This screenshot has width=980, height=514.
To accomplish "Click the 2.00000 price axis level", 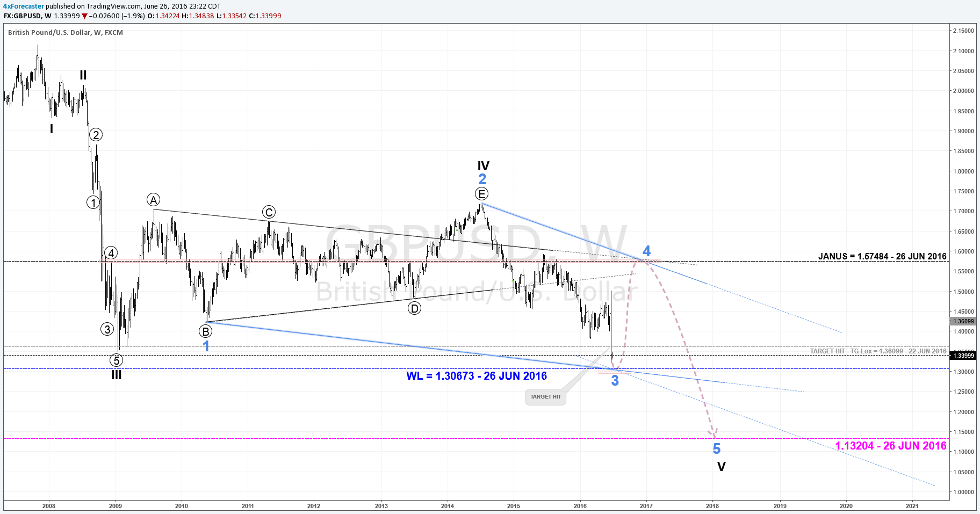I will pos(963,91).
